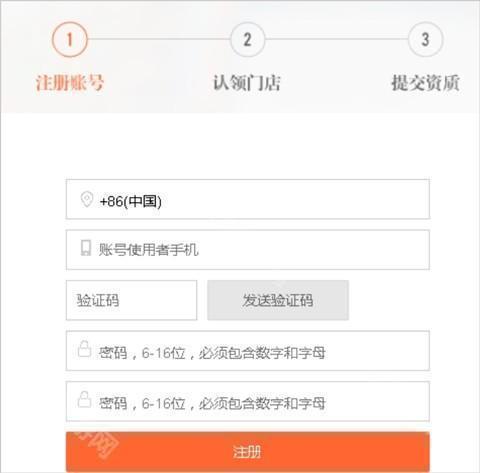
Task: Click the mobile phone icon in phone field
Action: (86, 248)
